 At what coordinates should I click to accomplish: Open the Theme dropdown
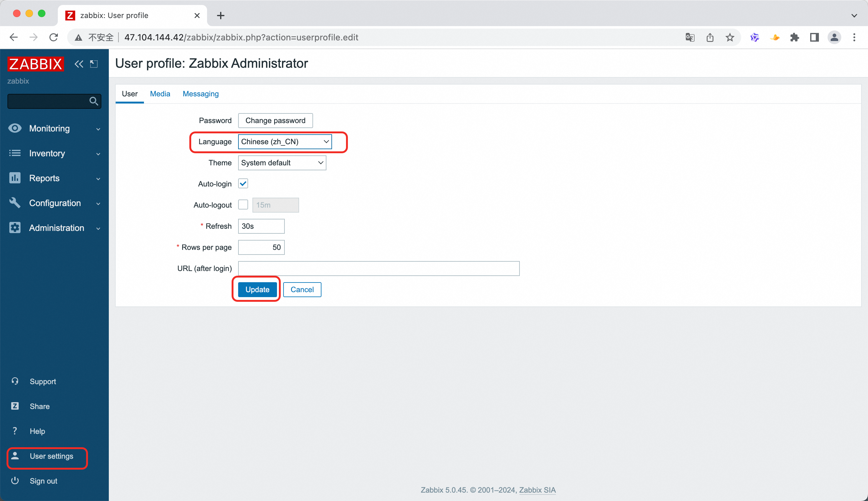point(282,163)
